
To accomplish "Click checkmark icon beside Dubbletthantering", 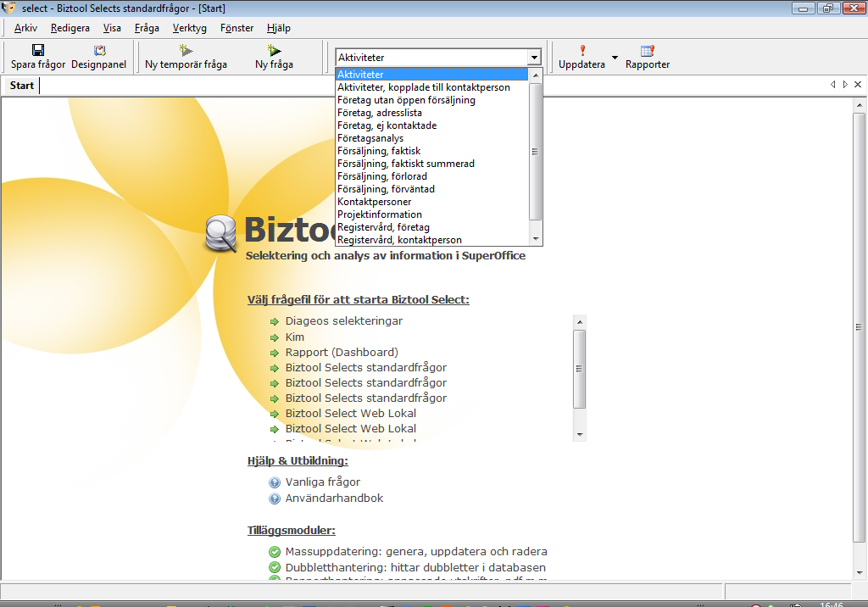I will click(275, 568).
